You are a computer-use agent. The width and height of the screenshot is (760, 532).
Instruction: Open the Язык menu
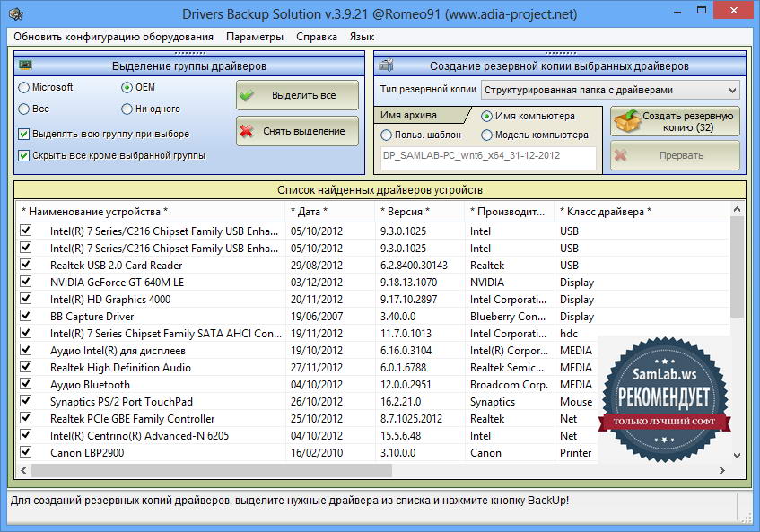click(x=362, y=37)
